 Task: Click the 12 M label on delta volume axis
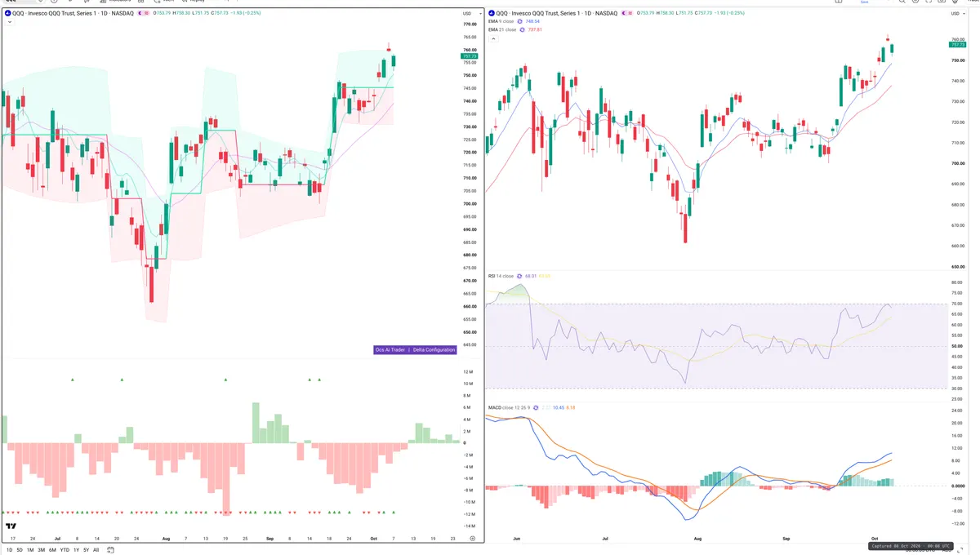pos(469,372)
